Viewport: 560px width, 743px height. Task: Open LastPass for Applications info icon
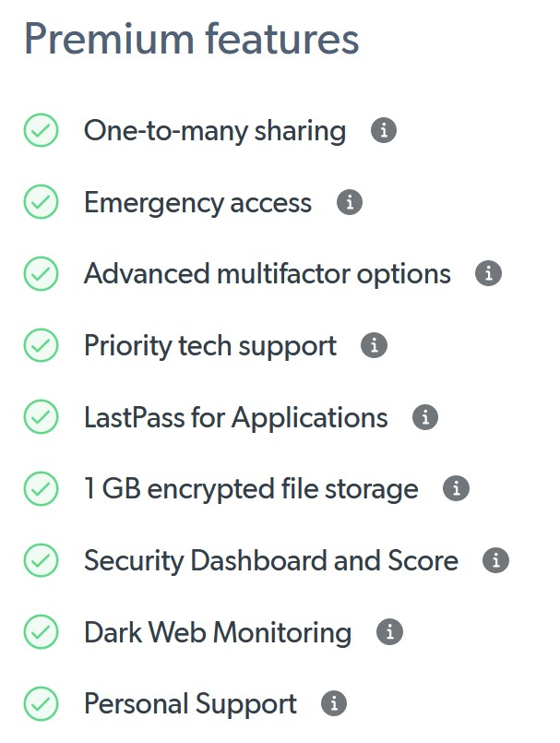[x=424, y=417]
